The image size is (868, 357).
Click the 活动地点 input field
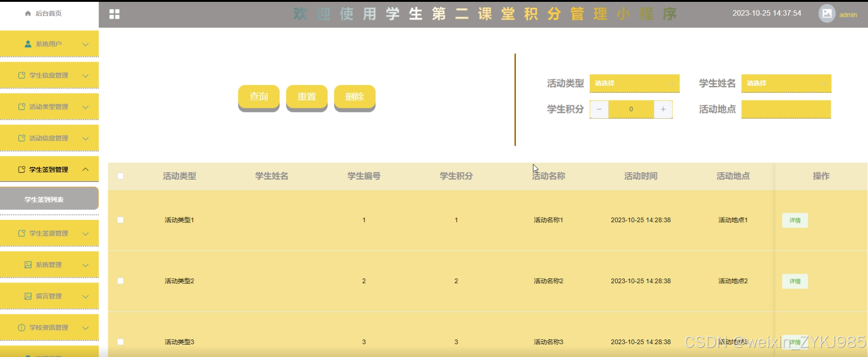[x=786, y=109]
